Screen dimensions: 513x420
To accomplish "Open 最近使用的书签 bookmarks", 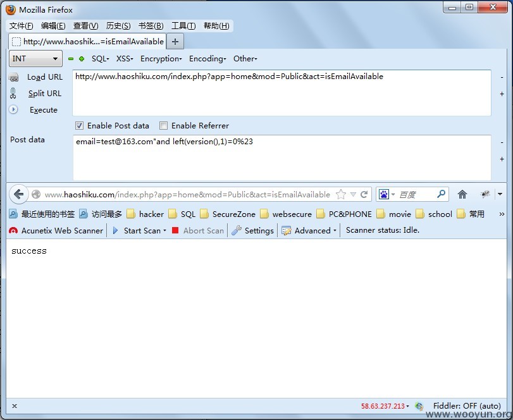I will 42,214.
